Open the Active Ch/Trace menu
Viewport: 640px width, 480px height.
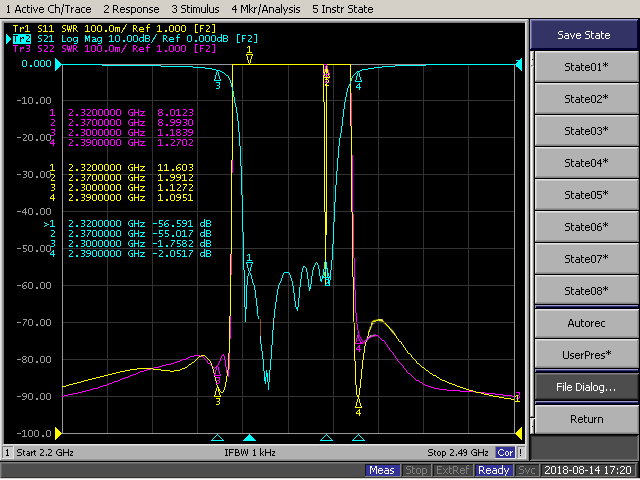[x=48, y=9]
